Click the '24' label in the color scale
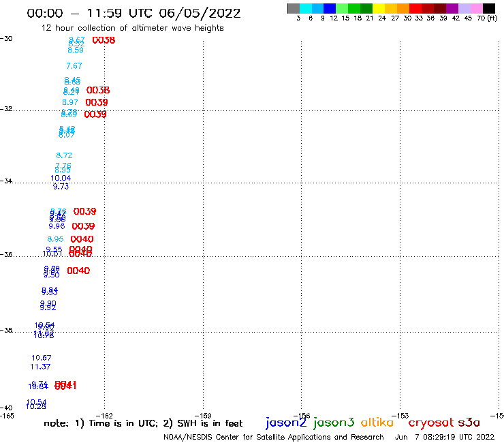The image size is (504, 443). click(x=382, y=18)
